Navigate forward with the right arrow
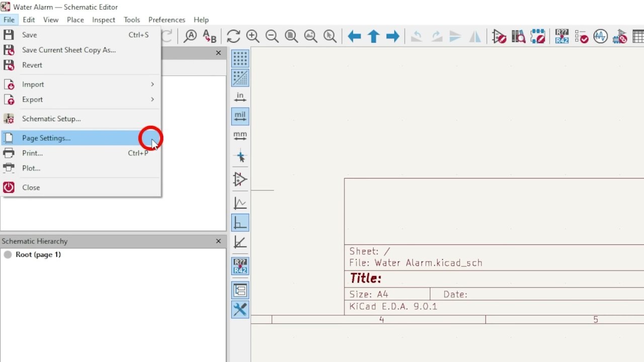 pyautogui.click(x=393, y=36)
